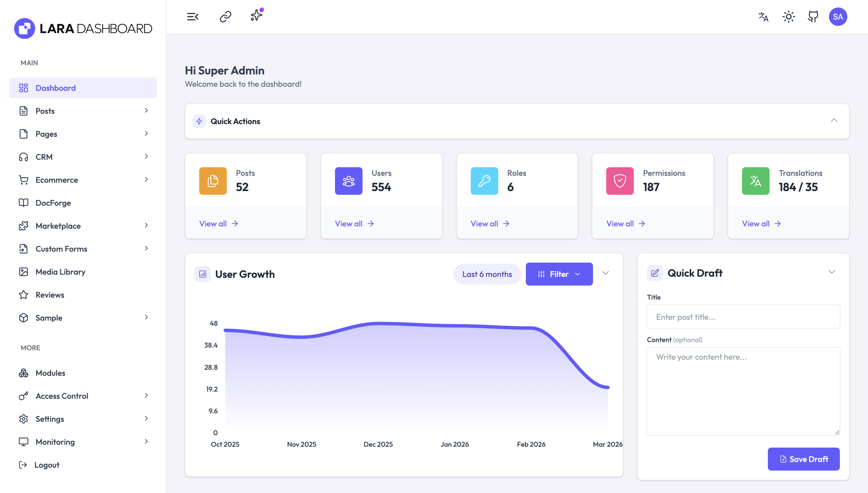This screenshot has width=868, height=493.
Task: Click the Quick Actions lightning icon
Action: pos(199,121)
